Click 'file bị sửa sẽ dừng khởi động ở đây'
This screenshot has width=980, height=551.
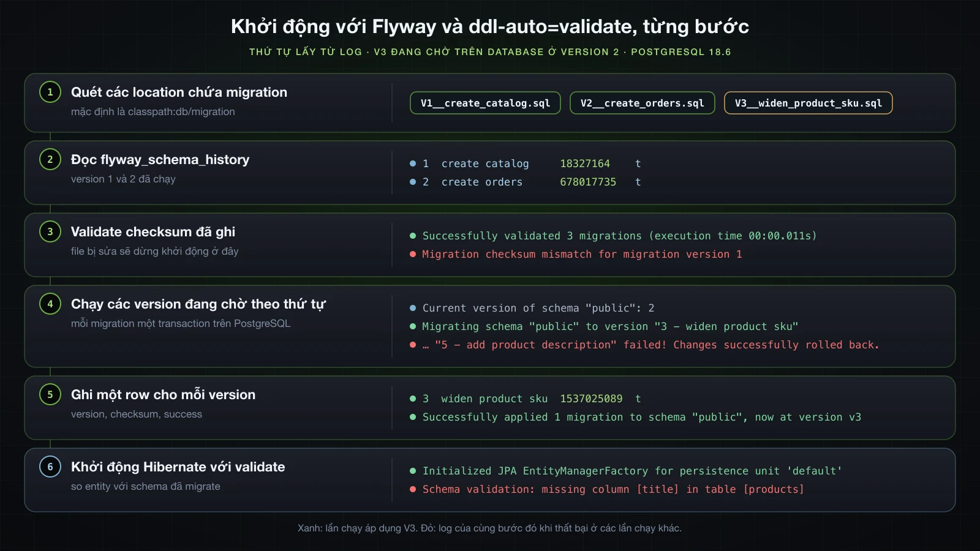(154, 251)
